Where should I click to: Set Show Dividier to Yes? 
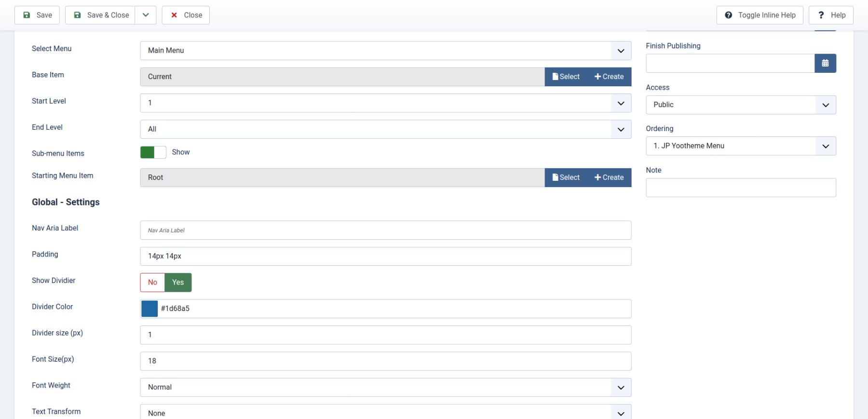178,283
